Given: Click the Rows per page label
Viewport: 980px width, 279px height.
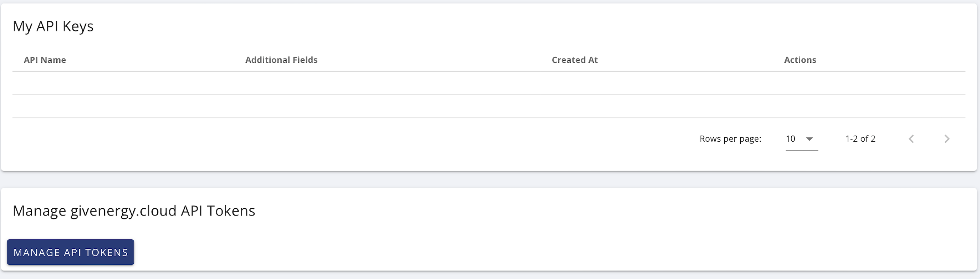Looking at the screenshot, I should tap(730, 139).
